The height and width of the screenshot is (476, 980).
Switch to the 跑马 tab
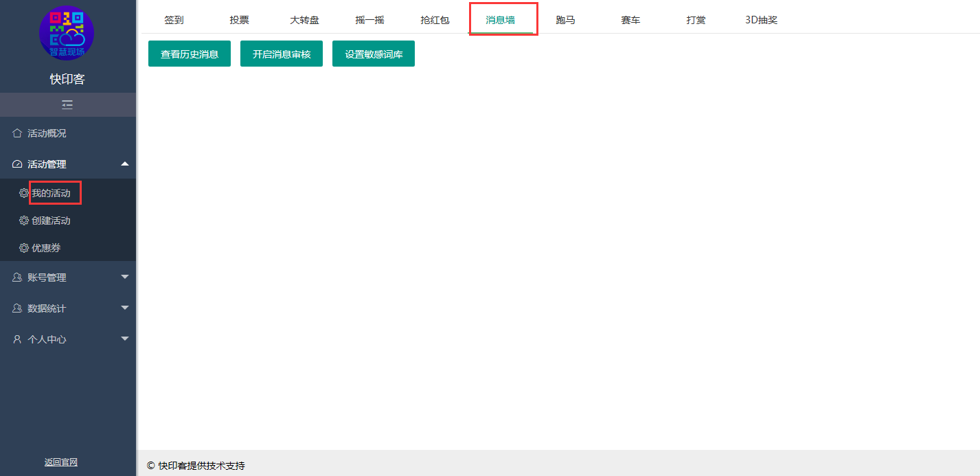[565, 20]
